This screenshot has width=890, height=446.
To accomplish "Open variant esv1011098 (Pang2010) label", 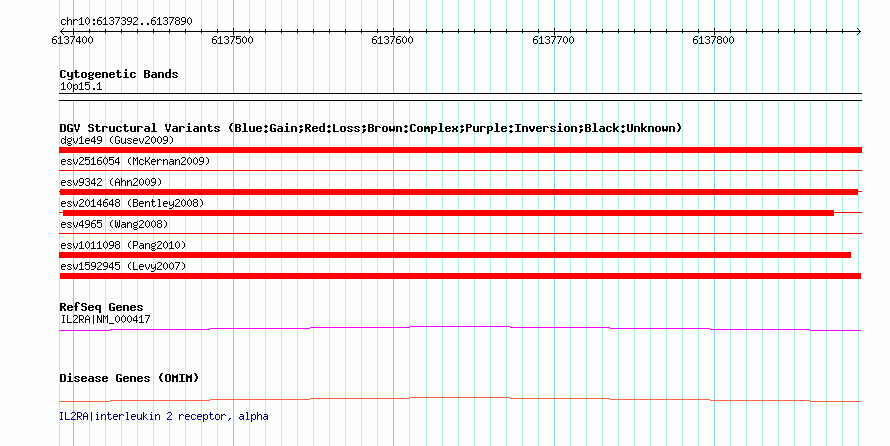I will pyautogui.click(x=123, y=245).
